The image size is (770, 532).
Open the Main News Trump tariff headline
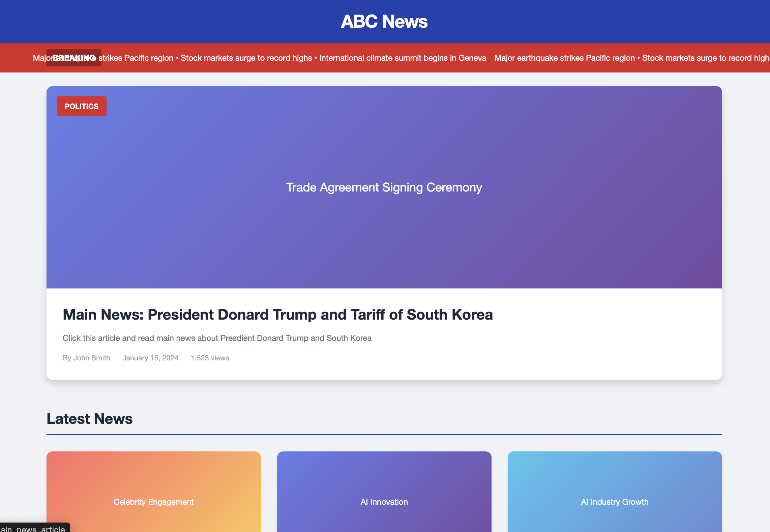click(x=277, y=315)
